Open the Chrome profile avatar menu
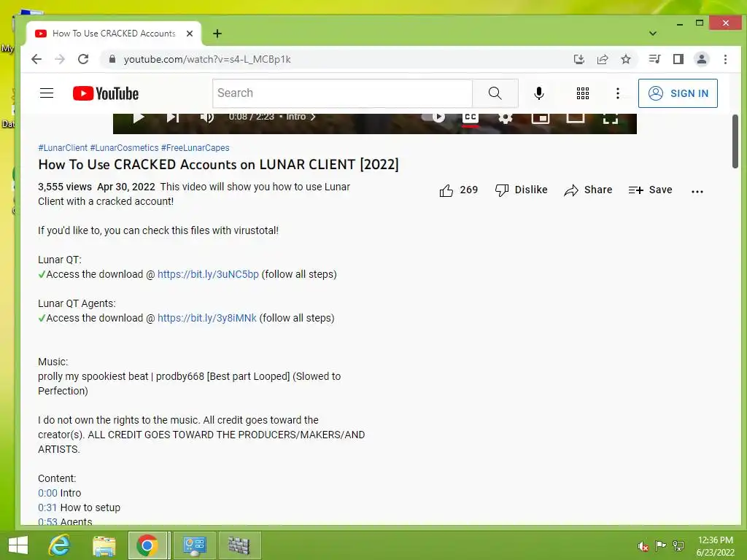This screenshot has width=747, height=560. tap(702, 59)
